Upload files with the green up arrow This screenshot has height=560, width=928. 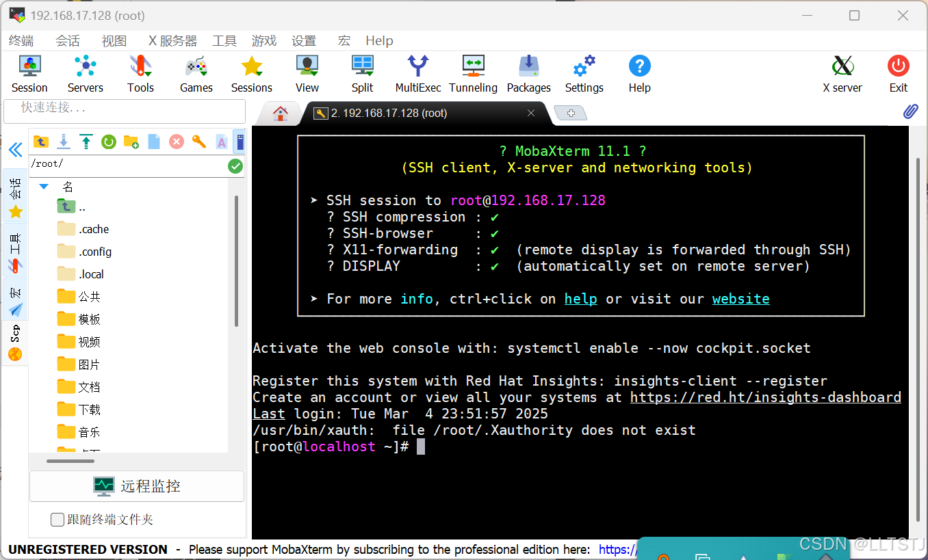point(86,142)
